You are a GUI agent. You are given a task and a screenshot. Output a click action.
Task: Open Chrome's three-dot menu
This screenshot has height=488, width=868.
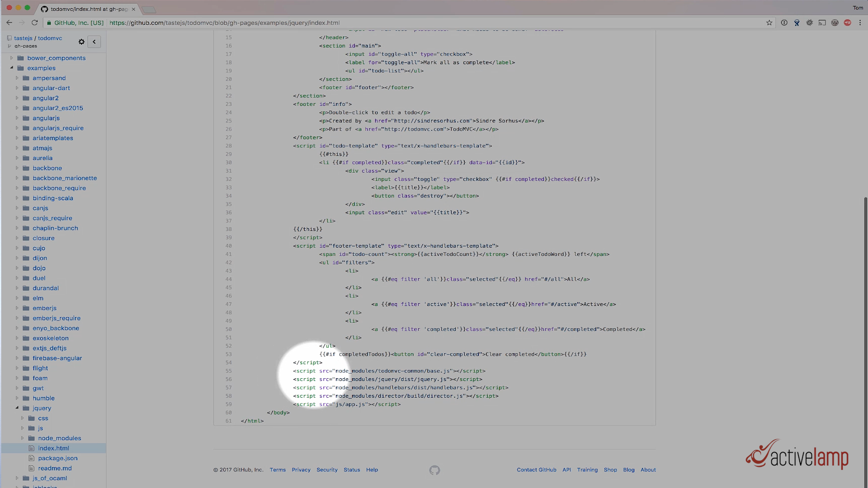(x=860, y=23)
